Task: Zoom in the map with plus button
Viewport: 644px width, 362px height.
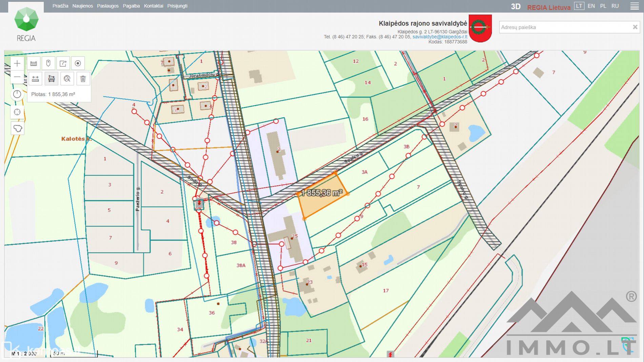Action: click(17, 63)
